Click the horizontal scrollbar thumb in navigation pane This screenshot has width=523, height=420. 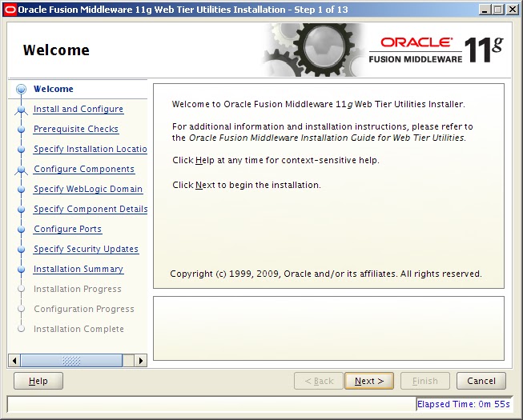pos(71,360)
